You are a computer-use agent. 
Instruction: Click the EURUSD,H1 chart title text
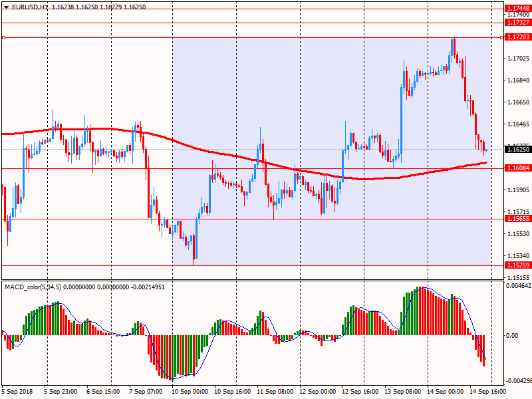[x=30, y=7]
